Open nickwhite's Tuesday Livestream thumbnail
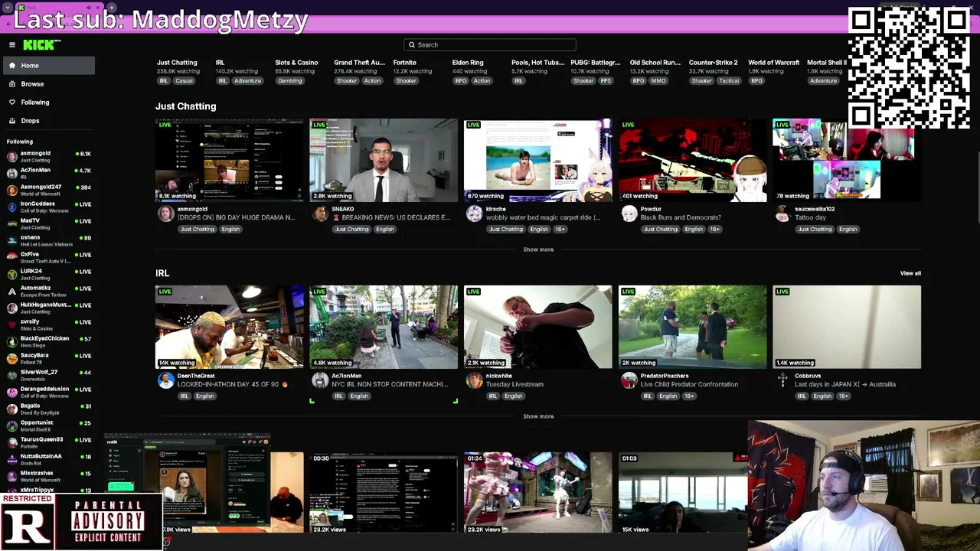The height and width of the screenshot is (551, 980). tap(538, 328)
